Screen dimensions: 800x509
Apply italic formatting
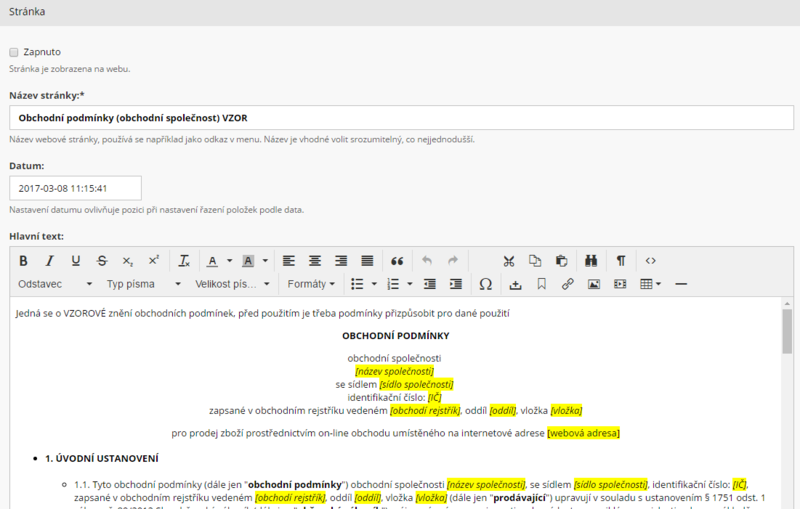(x=49, y=261)
